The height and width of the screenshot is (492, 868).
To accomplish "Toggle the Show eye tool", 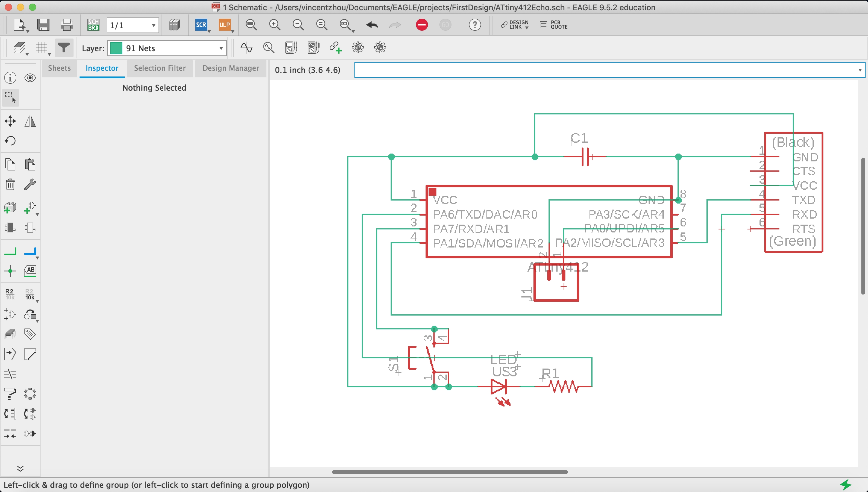I will [30, 78].
